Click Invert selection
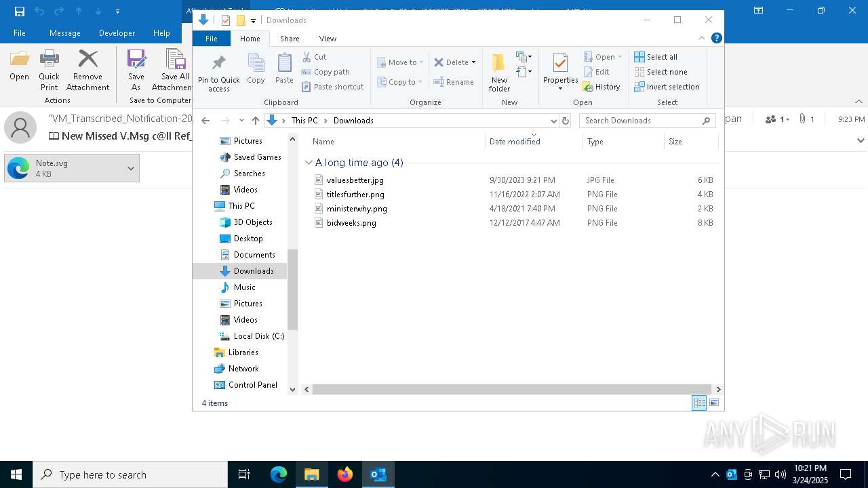 [x=667, y=87]
